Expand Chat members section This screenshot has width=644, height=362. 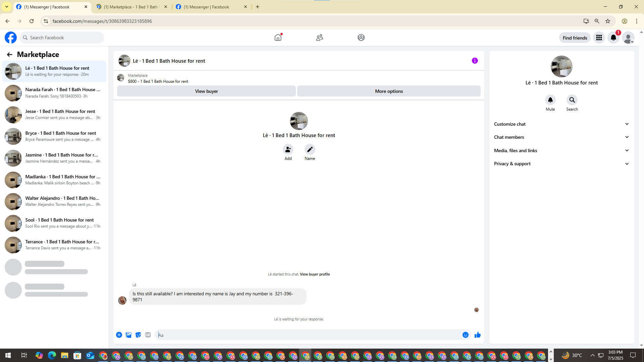(561, 137)
